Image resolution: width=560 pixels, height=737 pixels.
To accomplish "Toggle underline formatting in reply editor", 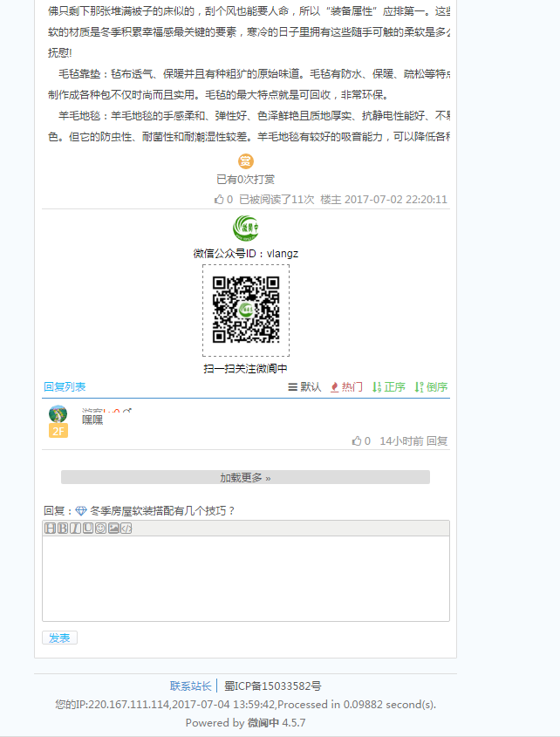I will point(88,529).
